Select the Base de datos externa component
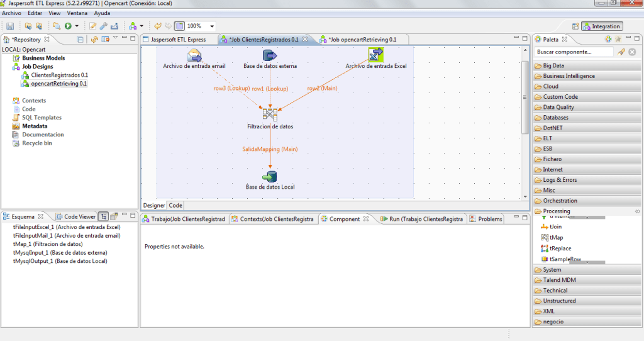The image size is (644, 341). click(x=270, y=55)
